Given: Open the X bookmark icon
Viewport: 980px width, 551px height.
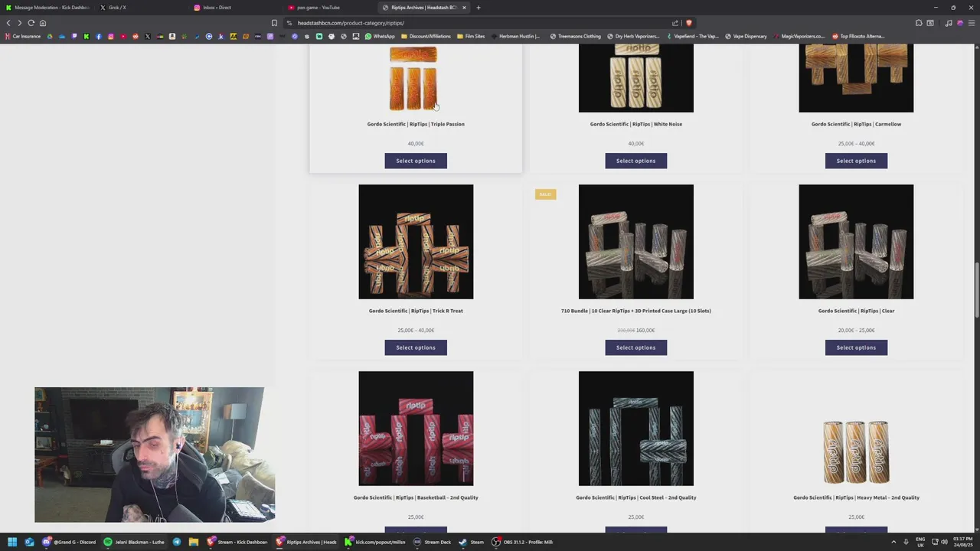Looking at the screenshot, I should (148, 36).
